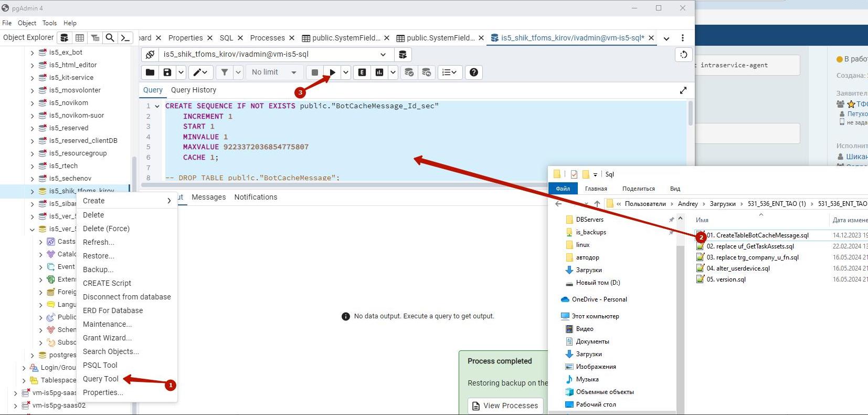
Task: Click the Execute query play button
Action: [332, 72]
